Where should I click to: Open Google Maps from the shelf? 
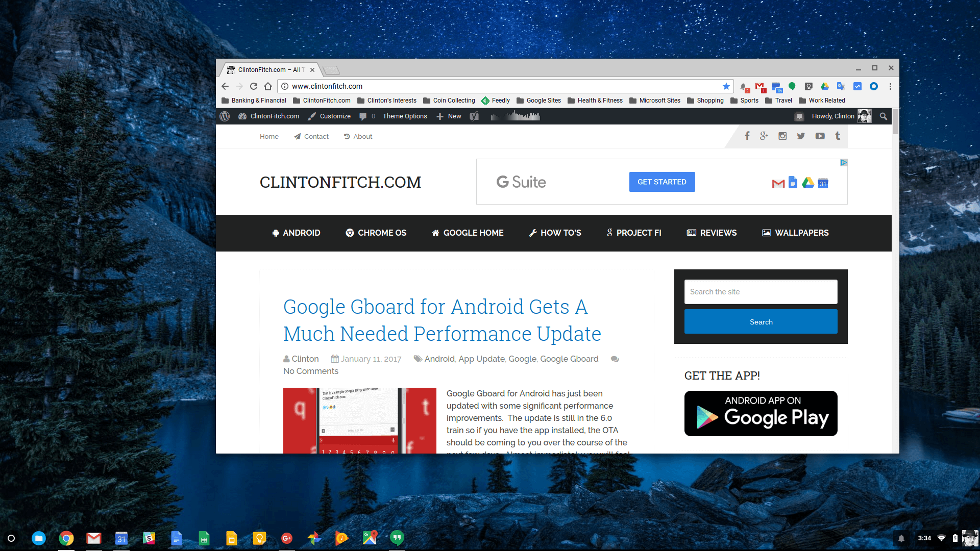coord(370,538)
